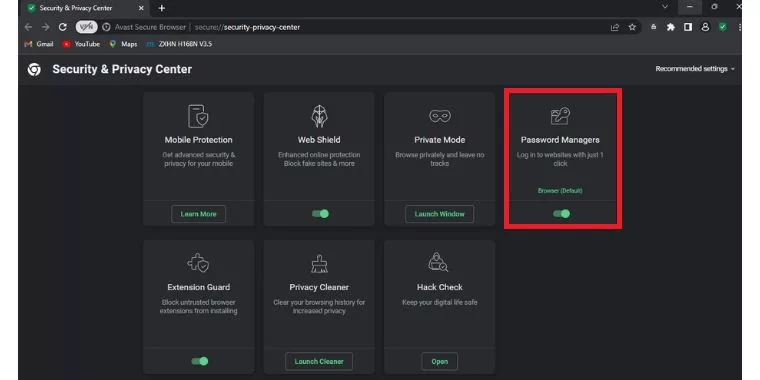Click the Hack Check card title
This screenshot has height=380, width=760.
440,287
